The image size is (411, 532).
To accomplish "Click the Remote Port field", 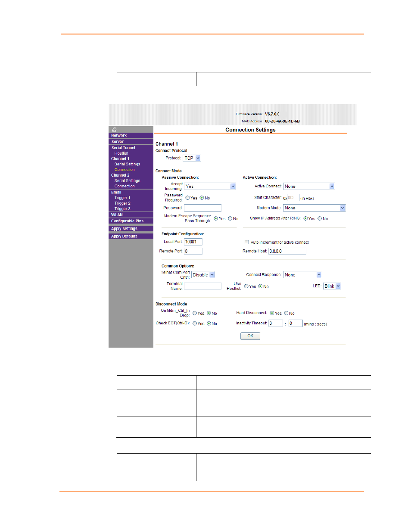I will point(193,251).
